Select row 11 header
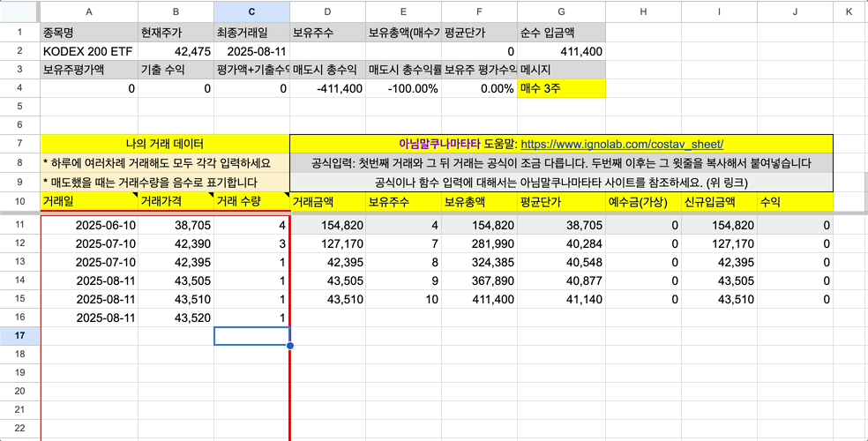 tap(20, 225)
